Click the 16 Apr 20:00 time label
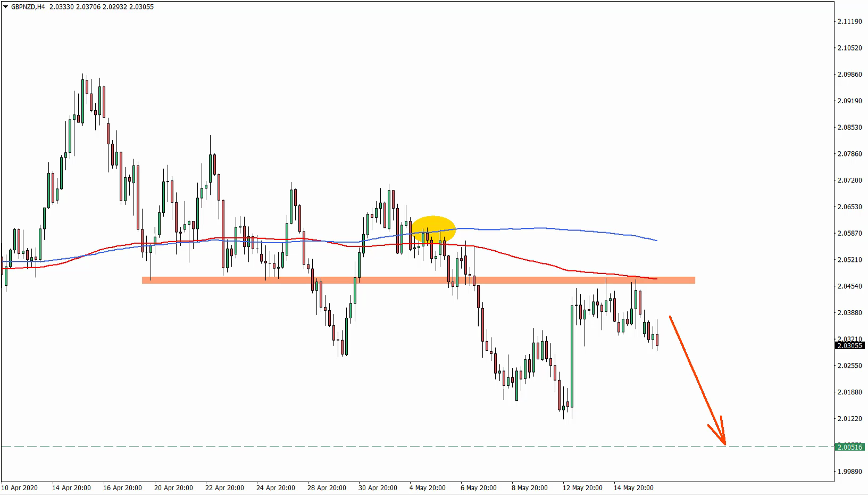 coord(122,488)
